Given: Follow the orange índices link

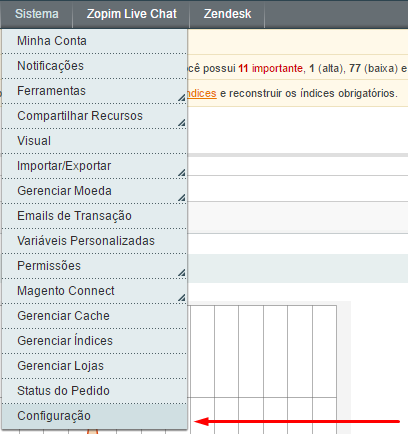Looking at the screenshot, I should coord(202,93).
